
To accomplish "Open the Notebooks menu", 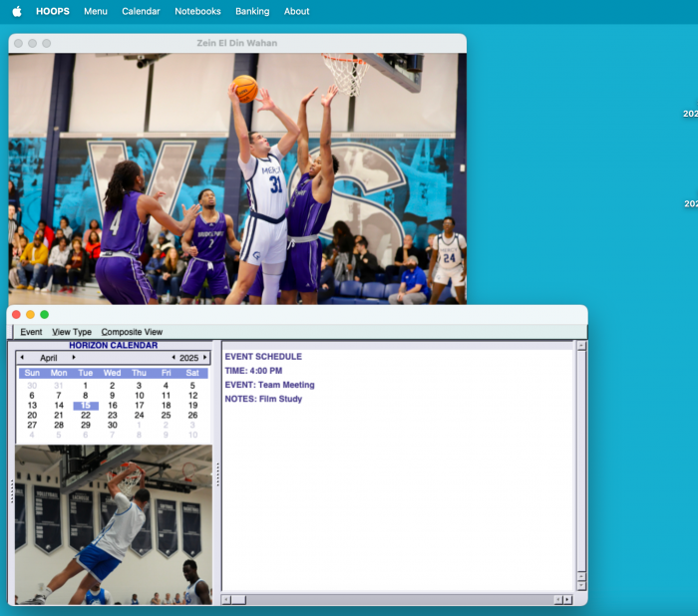I will (x=197, y=12).
